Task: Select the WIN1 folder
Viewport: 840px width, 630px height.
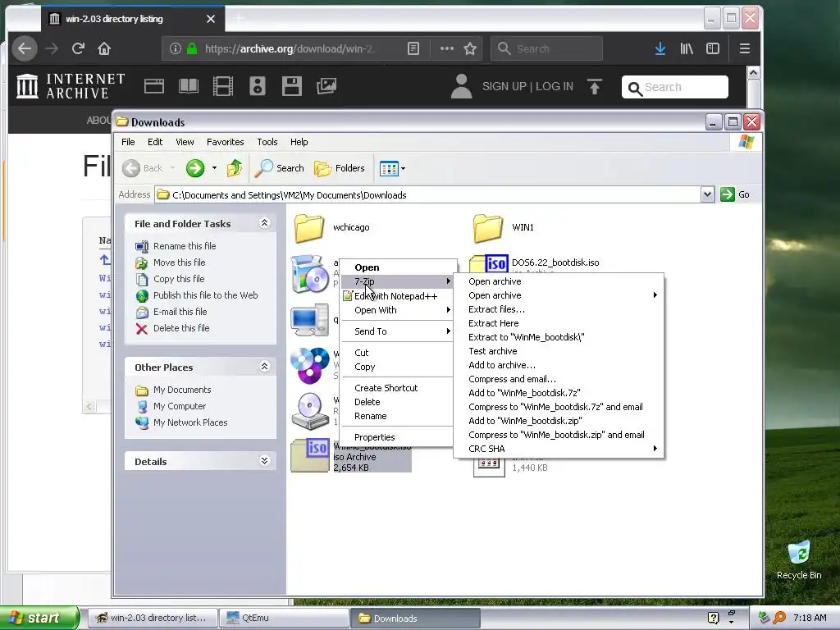Action: click(x=504, y=228)
